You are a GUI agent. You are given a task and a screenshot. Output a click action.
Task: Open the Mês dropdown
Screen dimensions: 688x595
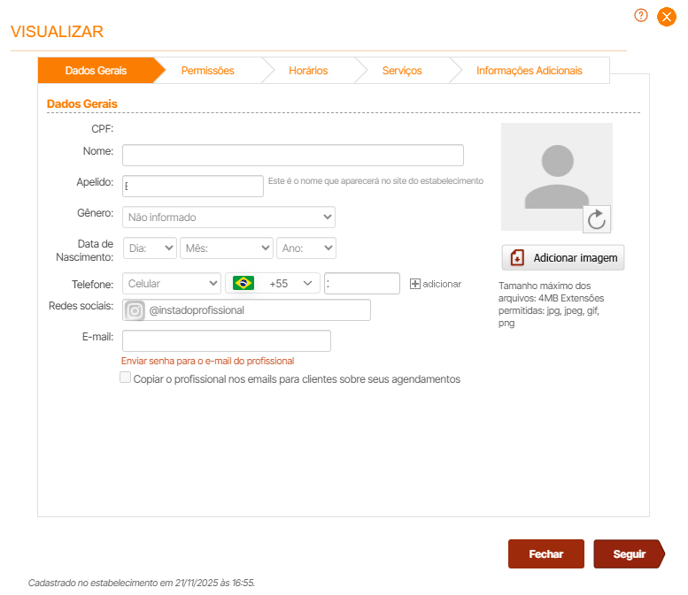[x=226, y=248]
